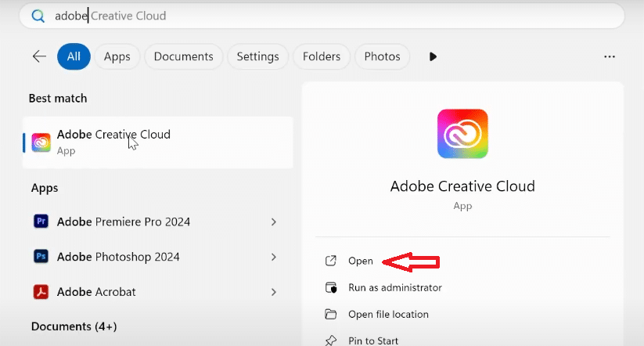
Task: Click the back arrow icon
Action: 39,56
